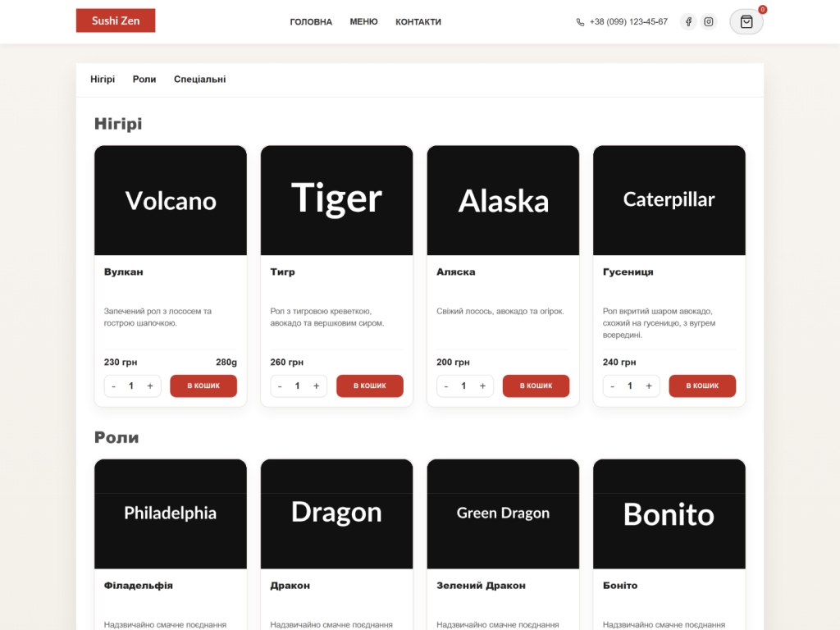Open МЕНЮ in top navigation
The width and height of the screenshot is (840, 630).
[363, 22]
